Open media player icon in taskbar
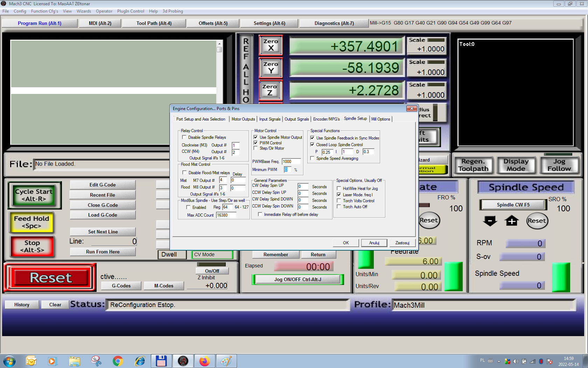588x368 pixels. pos(52,361)
